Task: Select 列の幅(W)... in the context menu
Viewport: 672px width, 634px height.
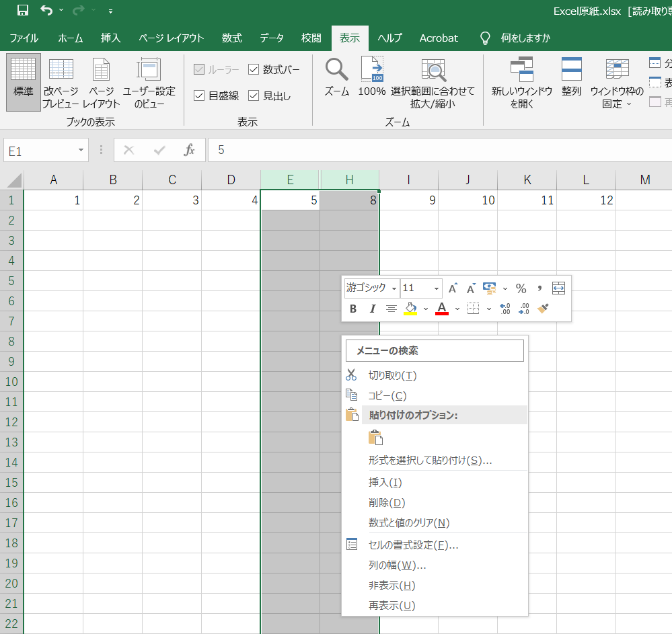Action: click(x=435, y=565)
